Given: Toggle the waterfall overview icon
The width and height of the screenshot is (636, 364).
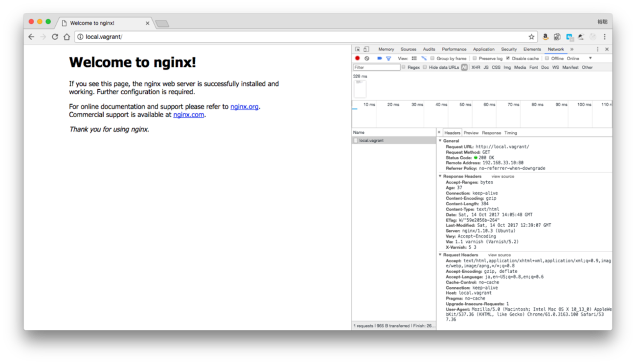Looking at the screenshot, I should (424, 58).
